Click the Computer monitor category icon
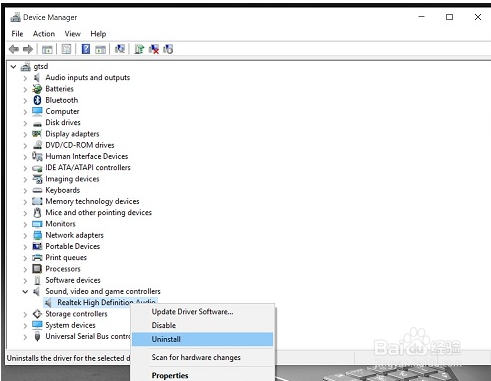 click(37, 111)
